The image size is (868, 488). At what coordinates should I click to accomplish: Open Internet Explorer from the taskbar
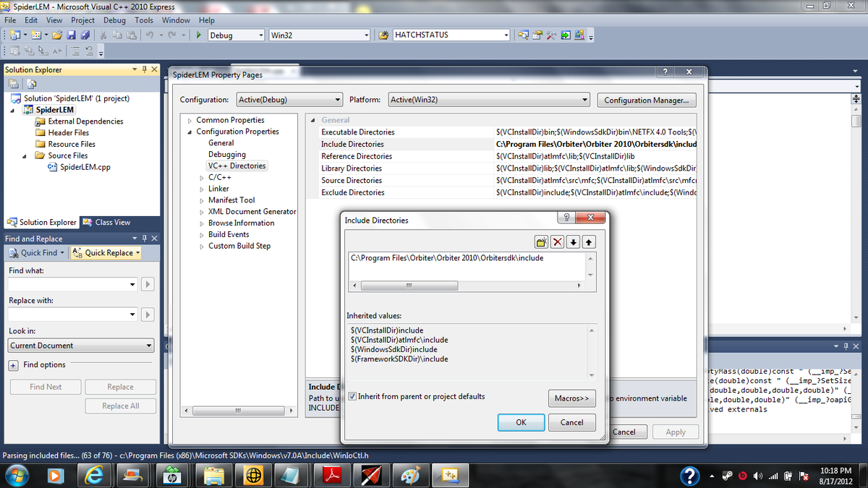pos(95,475)
